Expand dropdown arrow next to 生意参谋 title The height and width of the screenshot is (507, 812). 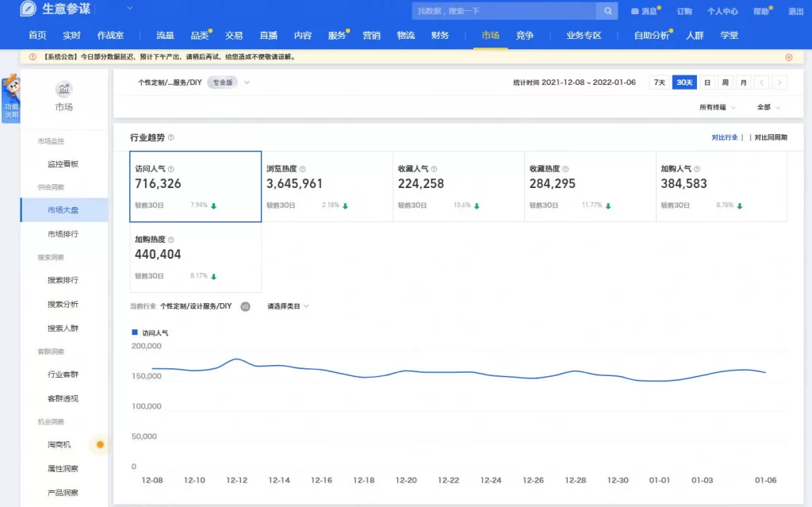(129, 8)
